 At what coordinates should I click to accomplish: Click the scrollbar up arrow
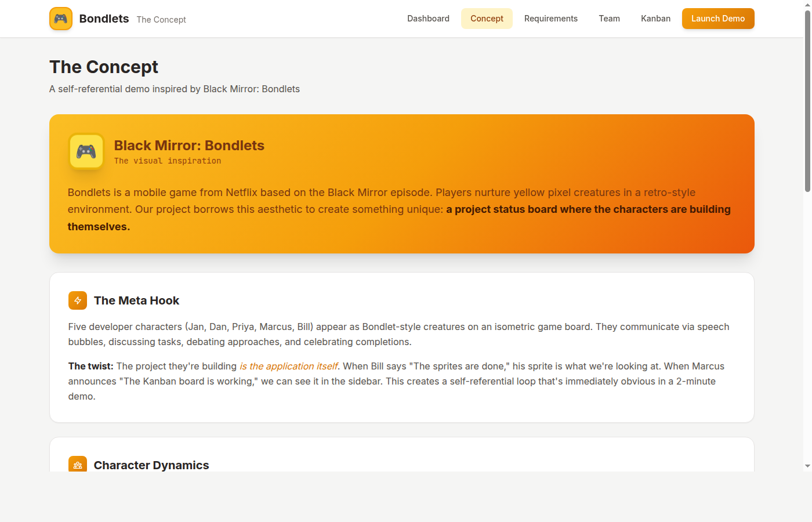click(x=807, y=5)
